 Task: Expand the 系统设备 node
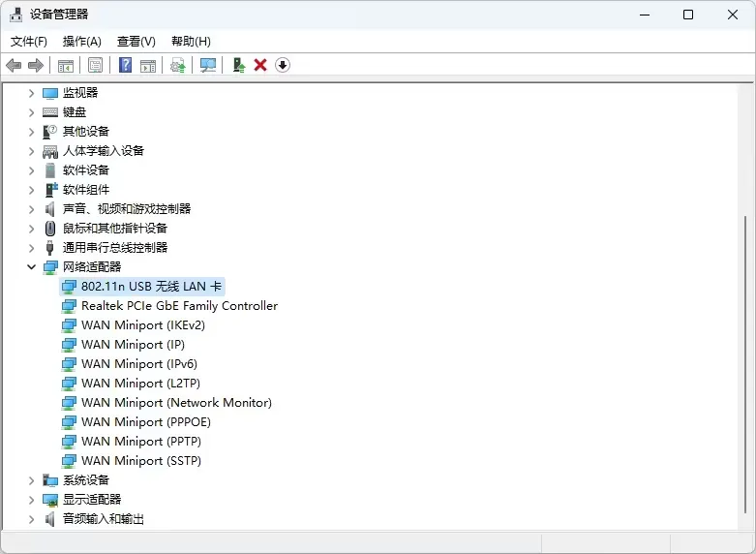click(x=31, y=480)
